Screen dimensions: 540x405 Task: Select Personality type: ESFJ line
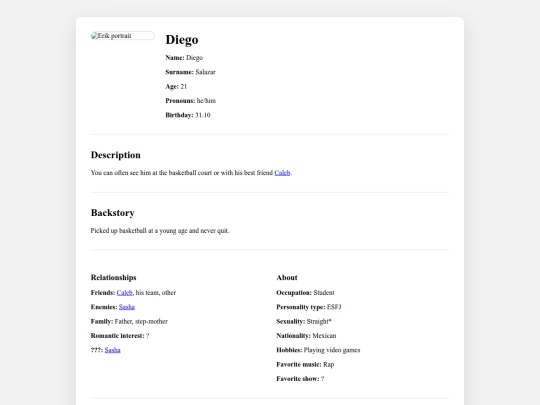[309, 307]
